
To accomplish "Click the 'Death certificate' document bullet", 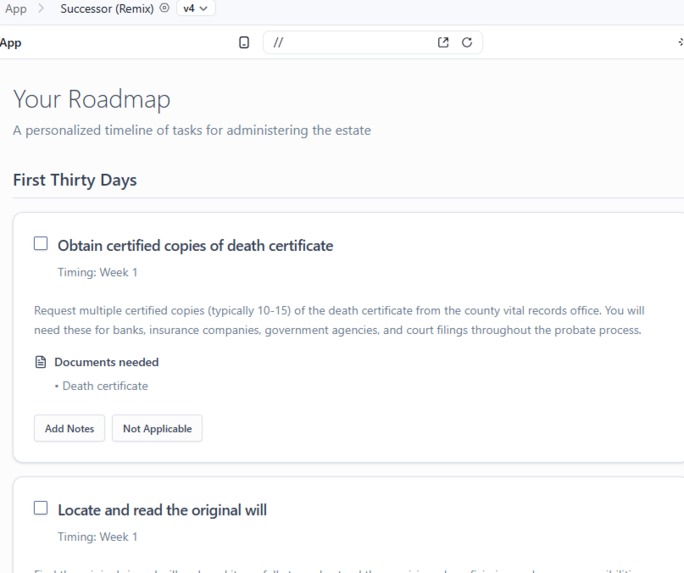I will 105,386.
